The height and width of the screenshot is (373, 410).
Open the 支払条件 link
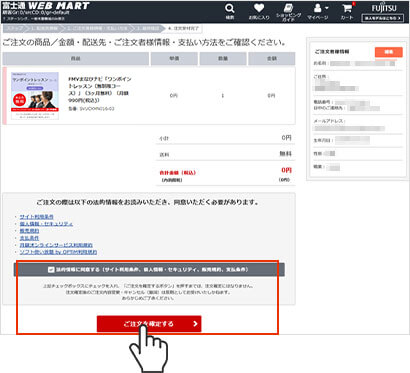point(29,238)
